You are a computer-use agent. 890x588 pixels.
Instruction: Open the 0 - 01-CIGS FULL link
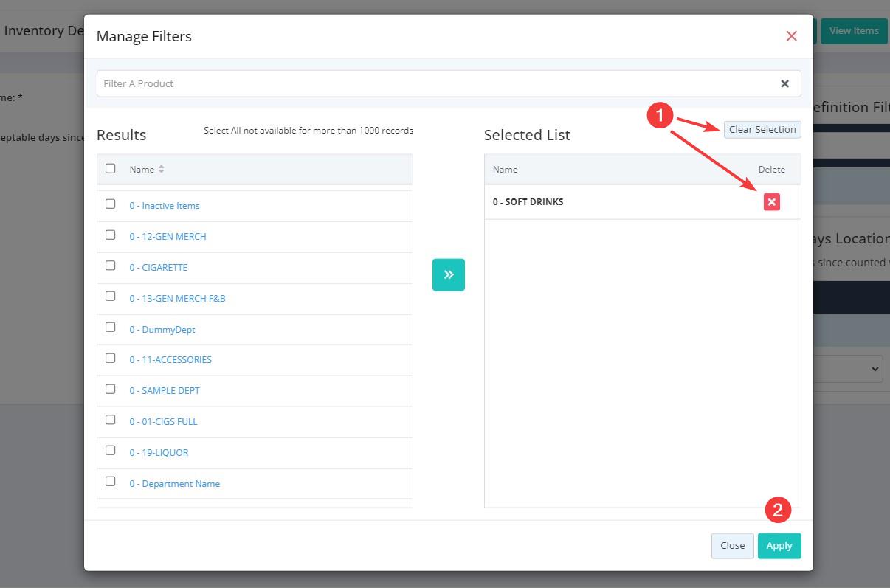[x=163, y=422]
